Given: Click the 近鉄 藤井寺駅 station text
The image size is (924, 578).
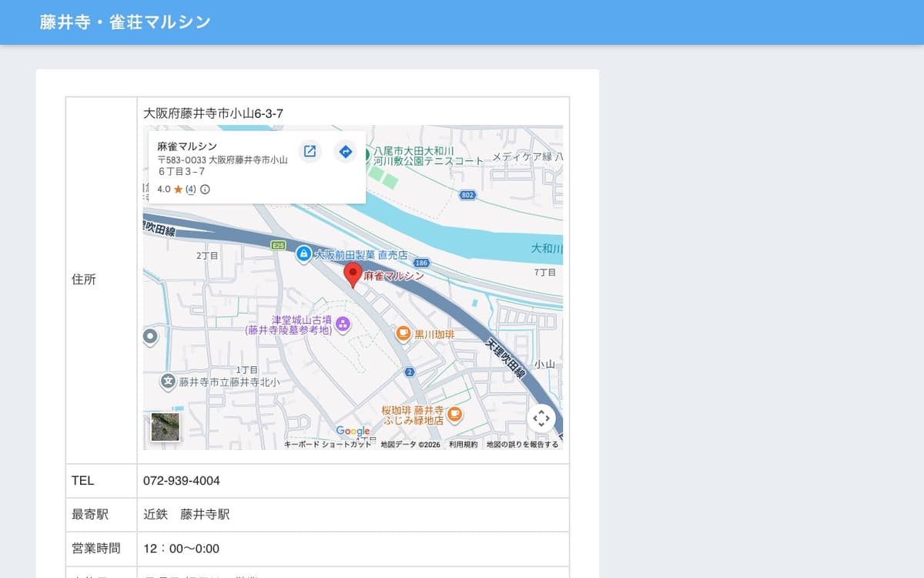Looking at the screenshot, I should 186,514.
